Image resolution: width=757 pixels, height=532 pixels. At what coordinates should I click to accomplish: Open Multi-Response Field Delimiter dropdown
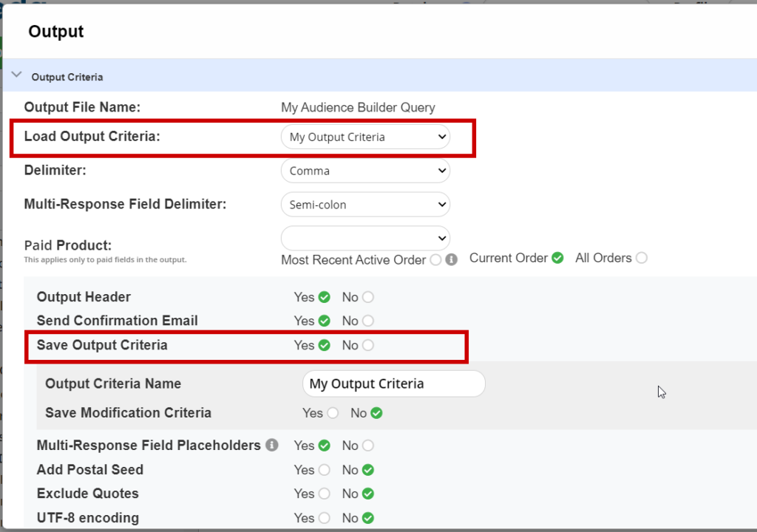365,205
